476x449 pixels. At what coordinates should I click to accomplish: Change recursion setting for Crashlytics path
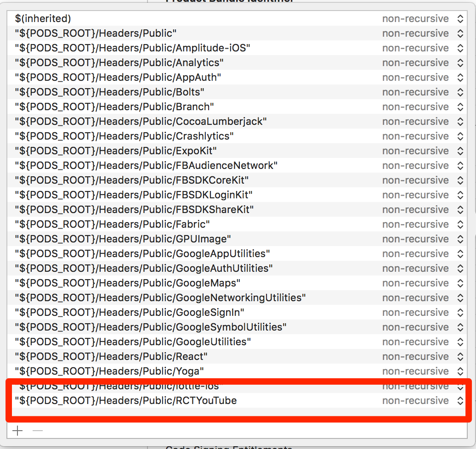pos(460,136)
